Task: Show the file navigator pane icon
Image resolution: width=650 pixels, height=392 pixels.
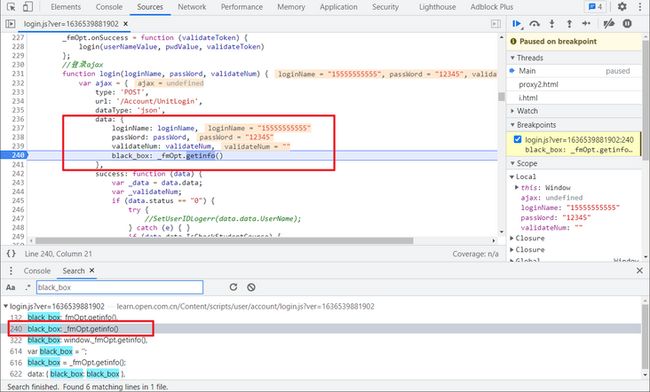Action: click(x=10, y=24)
